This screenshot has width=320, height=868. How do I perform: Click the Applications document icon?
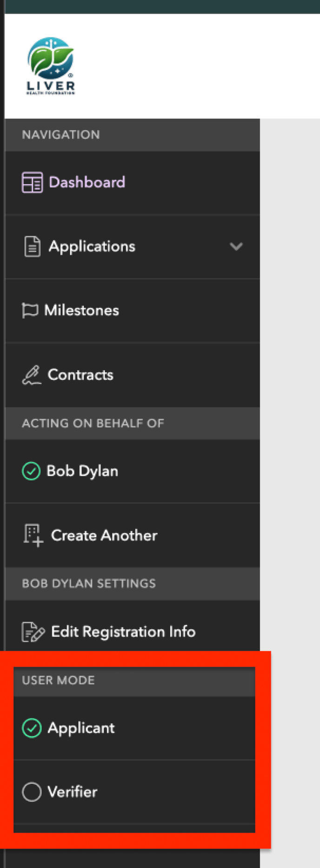point(32,247)
